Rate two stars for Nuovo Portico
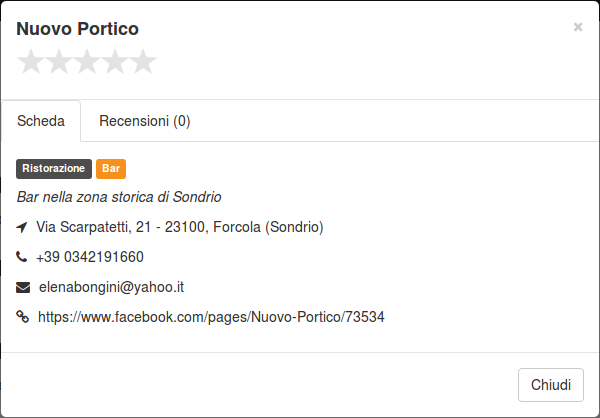600x418 pixels. 59,62
